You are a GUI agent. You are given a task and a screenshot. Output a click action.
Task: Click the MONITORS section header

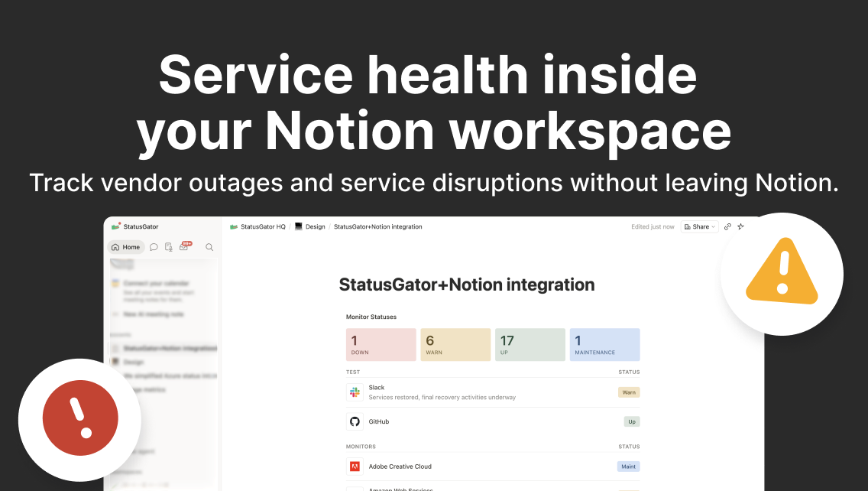pyautogui.click(x=361, y=446)
